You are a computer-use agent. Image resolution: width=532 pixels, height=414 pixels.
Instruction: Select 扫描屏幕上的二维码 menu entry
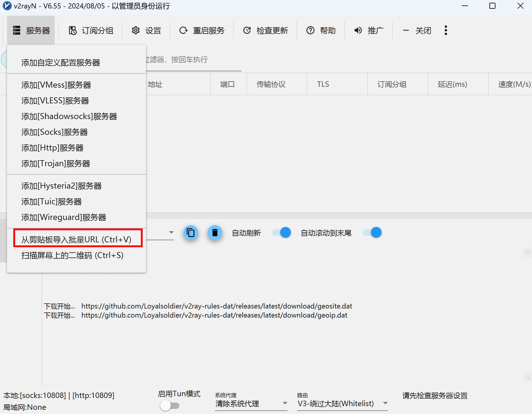tap(73, 255)
